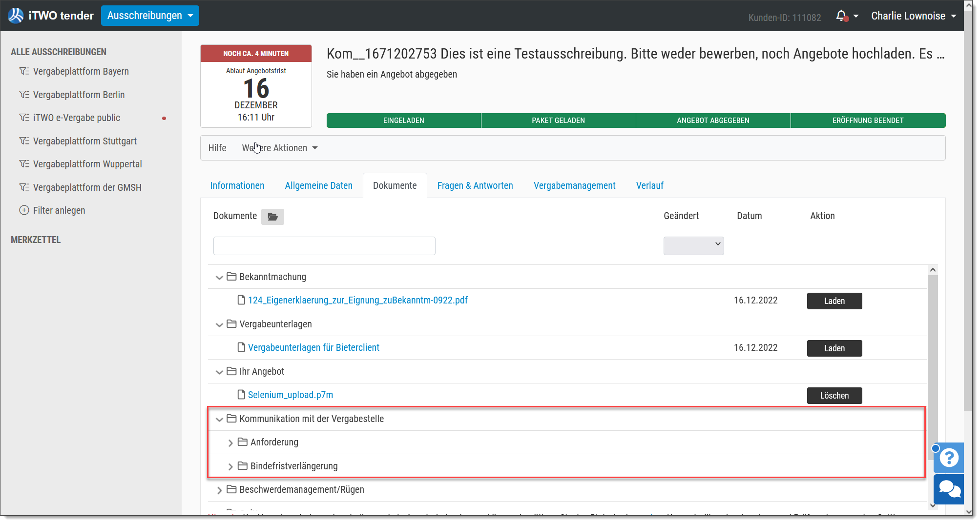Select Vergabeplattform Stuttgart in sidebar
The height and width of the screenshot is (523, 980).
[x=85, y=141]
